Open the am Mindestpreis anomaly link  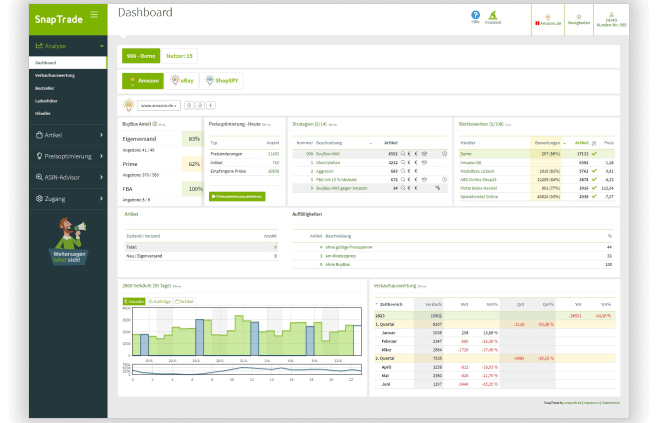[x=341, y=256]
